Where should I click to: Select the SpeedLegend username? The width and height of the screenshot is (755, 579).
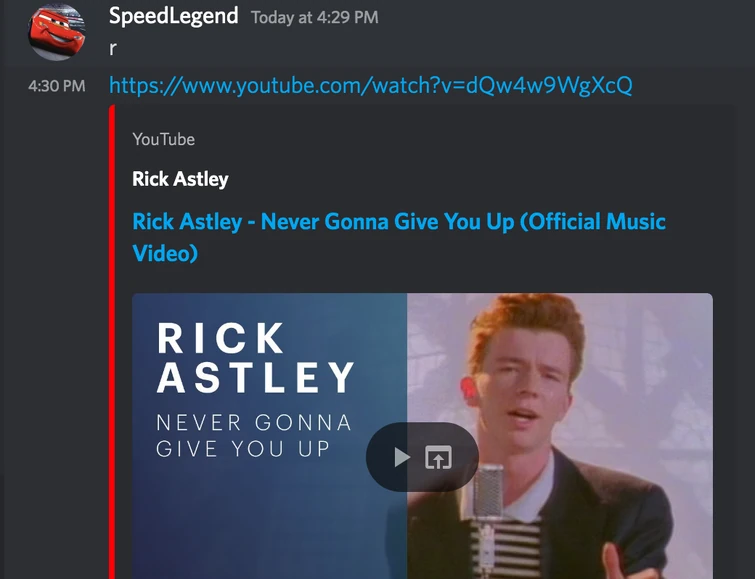[x=173, y=16]
